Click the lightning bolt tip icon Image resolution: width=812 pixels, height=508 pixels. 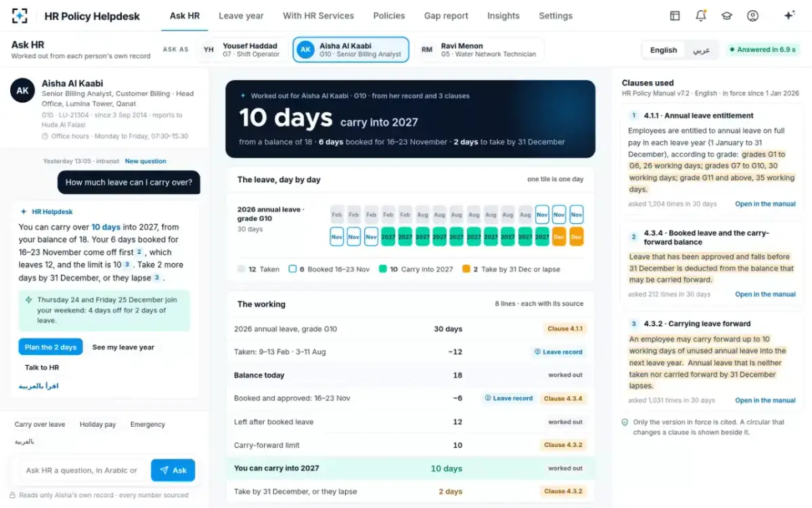29,299
